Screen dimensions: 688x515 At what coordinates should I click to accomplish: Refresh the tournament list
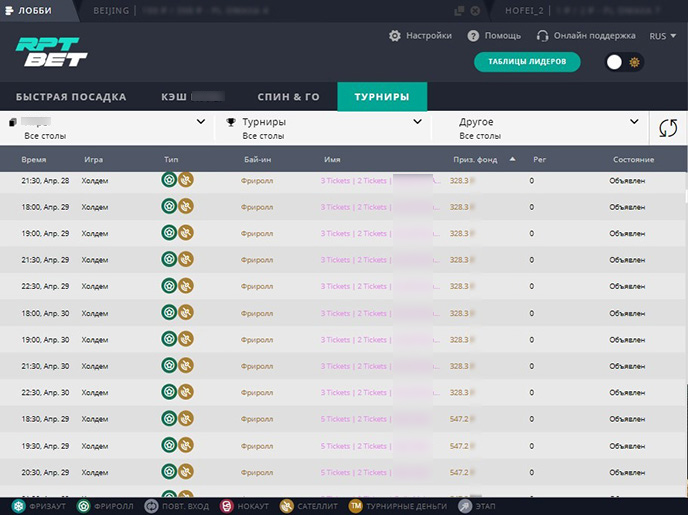point(667,128)
